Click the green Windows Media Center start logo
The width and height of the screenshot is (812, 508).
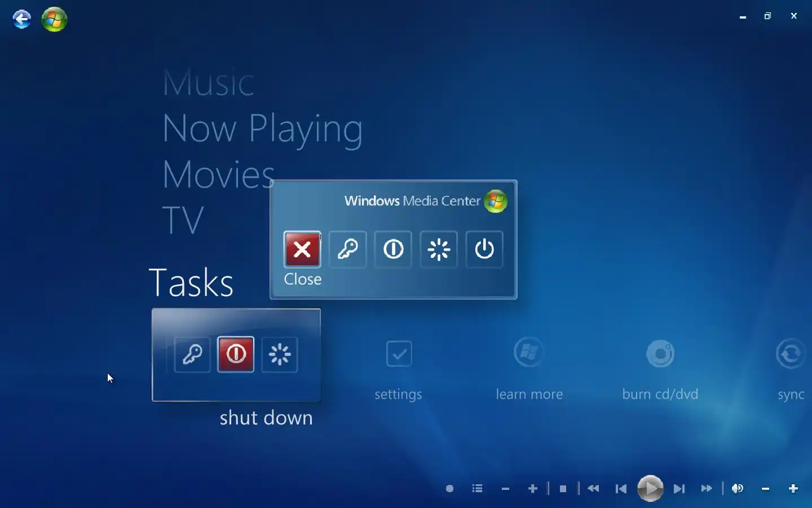click(x=55, y=19)
